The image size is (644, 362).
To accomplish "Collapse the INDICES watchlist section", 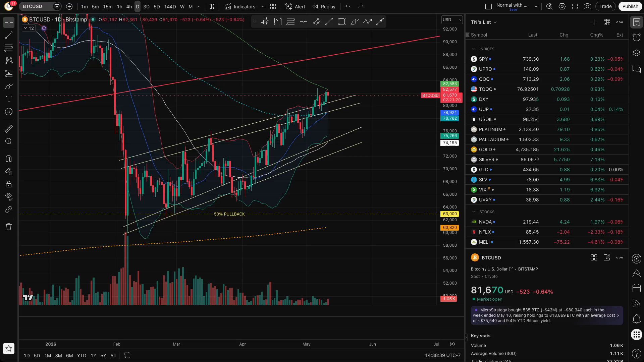I will coord(474,49).
